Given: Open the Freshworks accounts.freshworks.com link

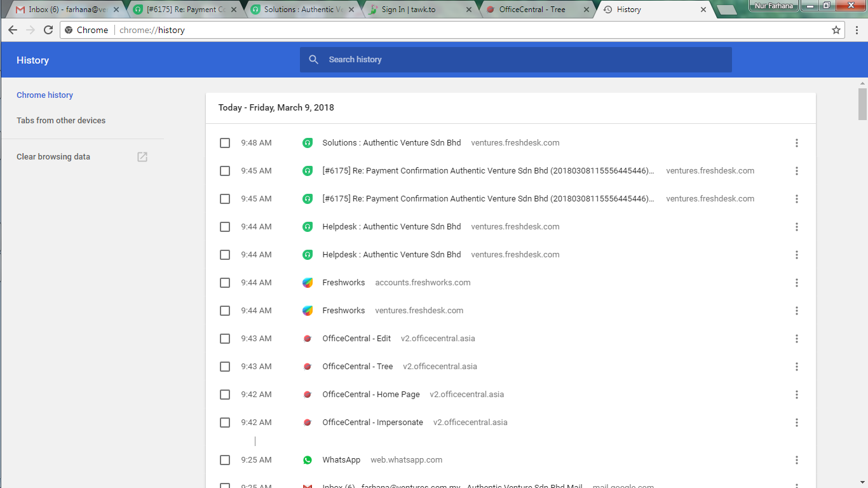Looking at the screenshot, I should click(x=344, y=283).
